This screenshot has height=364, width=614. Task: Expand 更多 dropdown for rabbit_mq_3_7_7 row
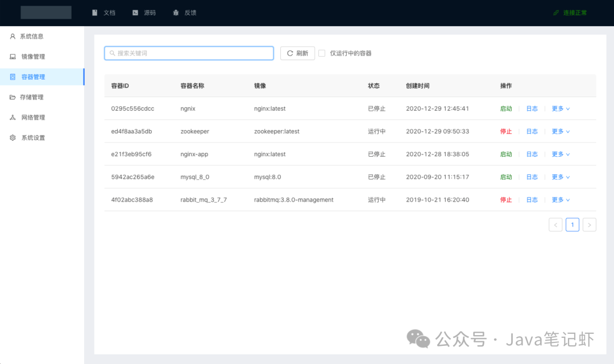click(561, 200)
